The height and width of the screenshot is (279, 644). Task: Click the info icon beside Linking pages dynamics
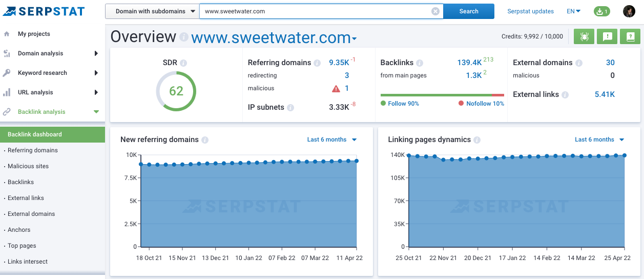(477, 140)
